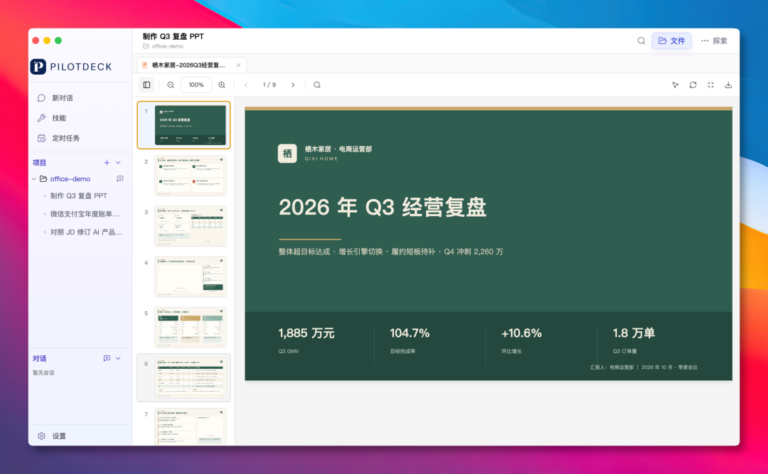Click the +10.6% growth figure
The width and height of the screenshot is (768, 474).
coord(521,333)
